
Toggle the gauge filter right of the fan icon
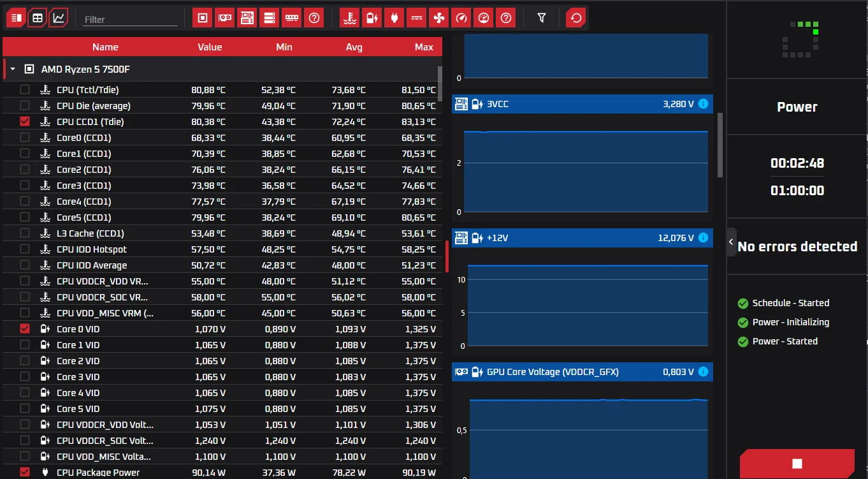(461, 18)
